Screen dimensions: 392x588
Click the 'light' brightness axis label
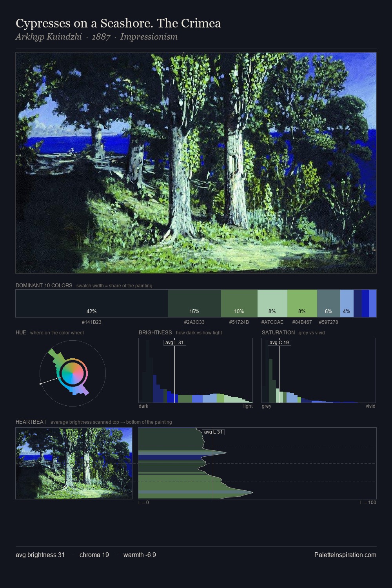[248, 406]
